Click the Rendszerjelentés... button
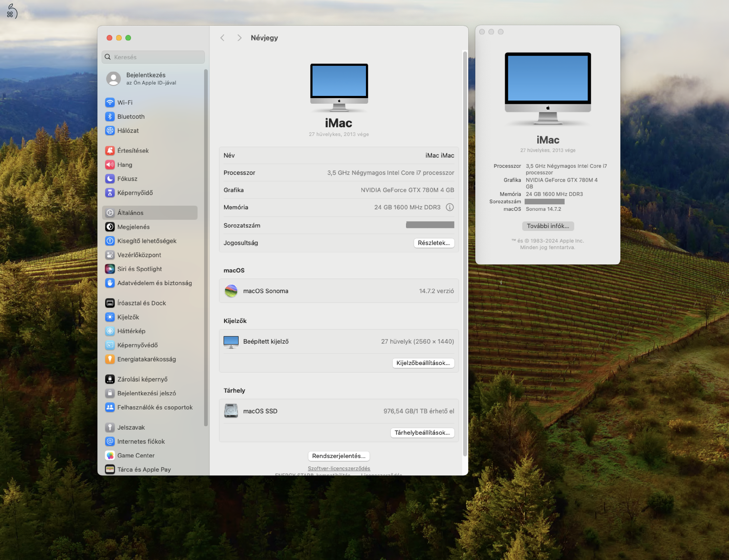The width and height of the screenshot is (729, 560). coord(338,456)
